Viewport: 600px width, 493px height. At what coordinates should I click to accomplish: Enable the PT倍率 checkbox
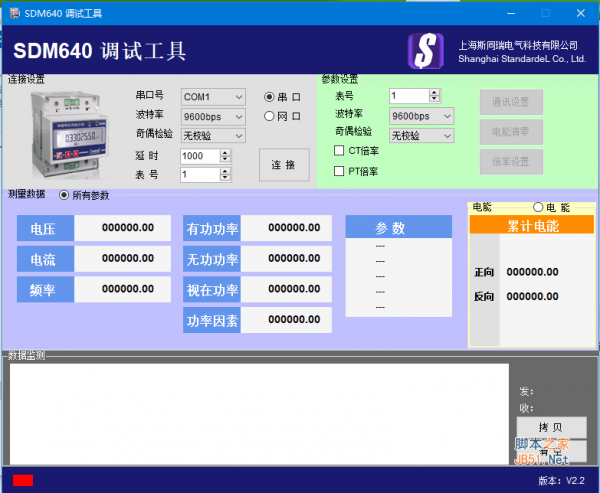point(339,171)
